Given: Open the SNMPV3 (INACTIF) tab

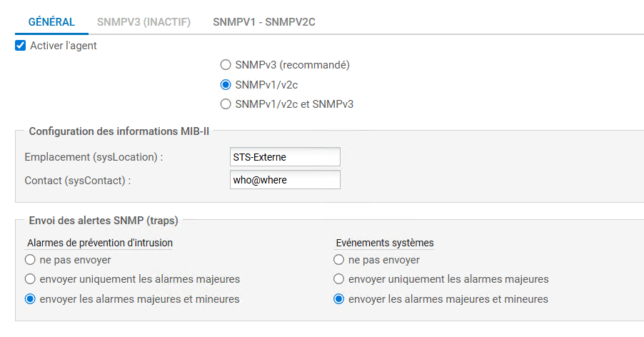Looking at the screenshot, I should click(144, 22).
